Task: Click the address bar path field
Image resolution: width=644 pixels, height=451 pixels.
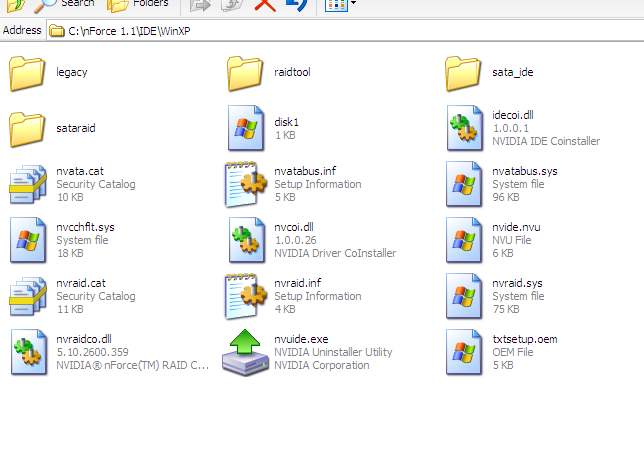Action: 345,31
